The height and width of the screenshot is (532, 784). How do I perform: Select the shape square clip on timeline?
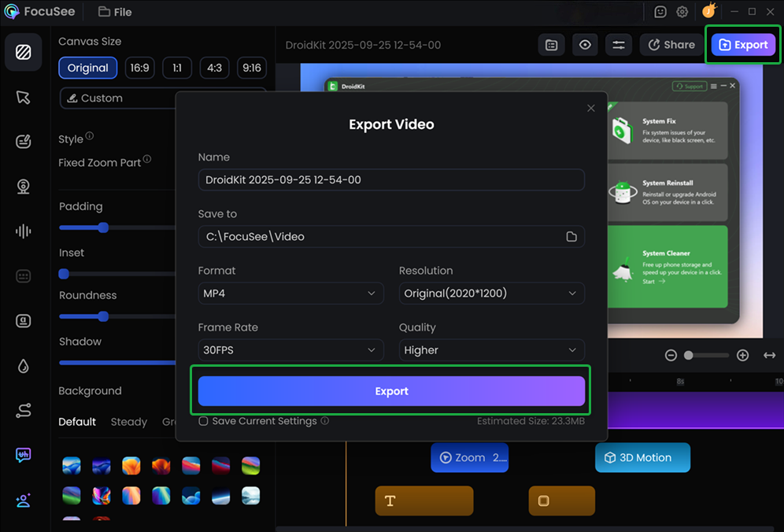tap(562, 501)
